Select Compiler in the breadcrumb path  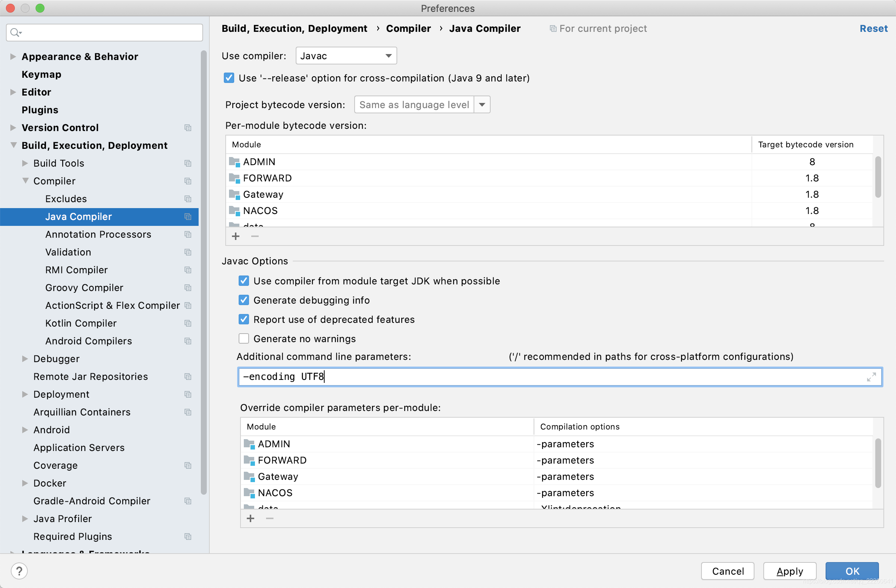click(408, 29)
